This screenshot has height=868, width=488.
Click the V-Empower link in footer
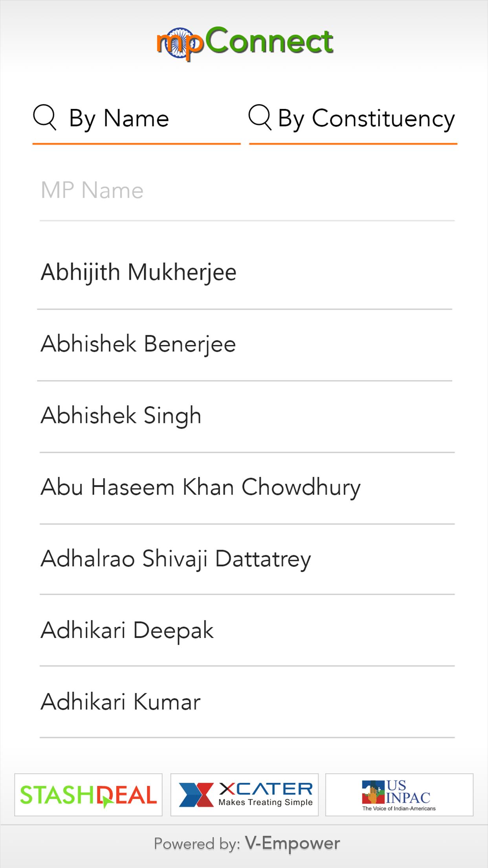pos(293,844)
